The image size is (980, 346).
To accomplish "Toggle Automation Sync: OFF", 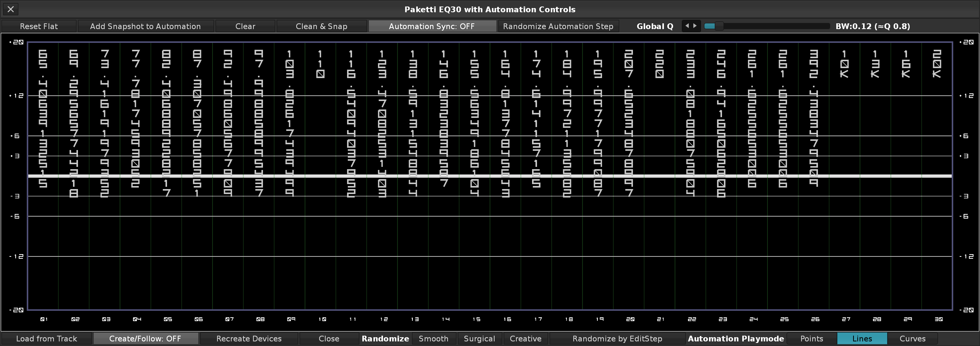I will click(432, 26).
